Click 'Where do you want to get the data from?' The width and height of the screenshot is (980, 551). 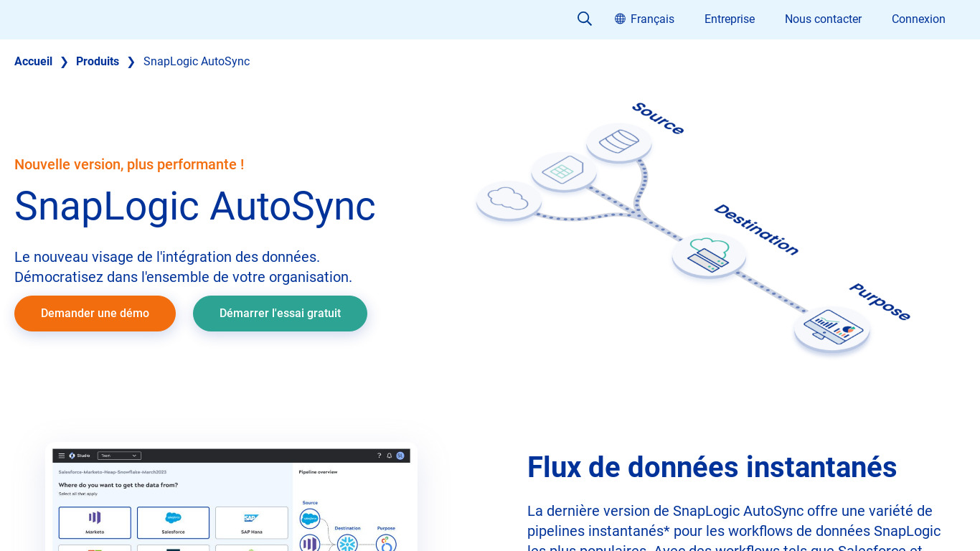click(118, 485)
